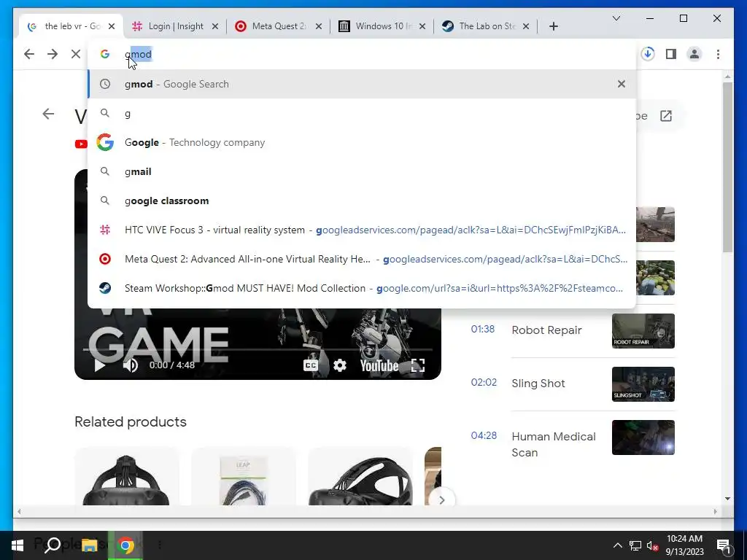This screenshot has height=560, width=747.
Task: Switch to Windows 10 tab
Action: pyautogui.click(x=382, y=26)
